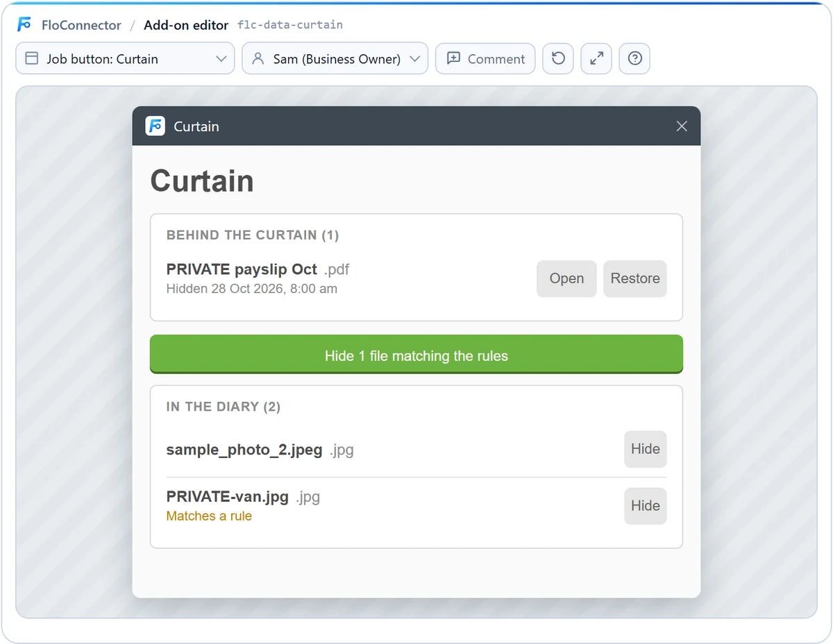Hide the PRIVATE-van.jpg file
This screenshot has height=644, width=833.
(x=646, y=506)
